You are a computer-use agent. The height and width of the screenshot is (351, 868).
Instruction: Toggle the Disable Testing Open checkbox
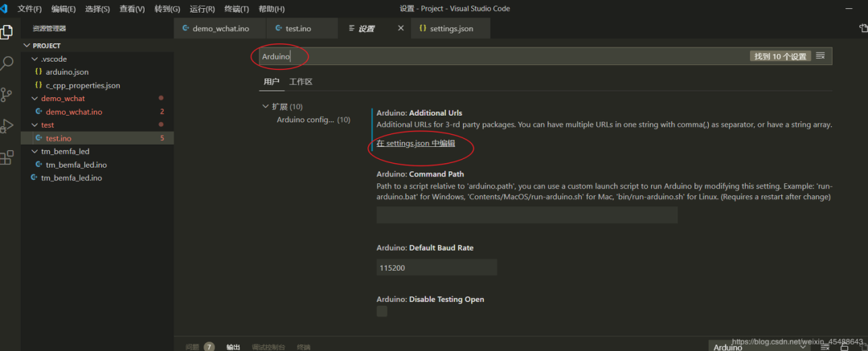tap(382, 311)
